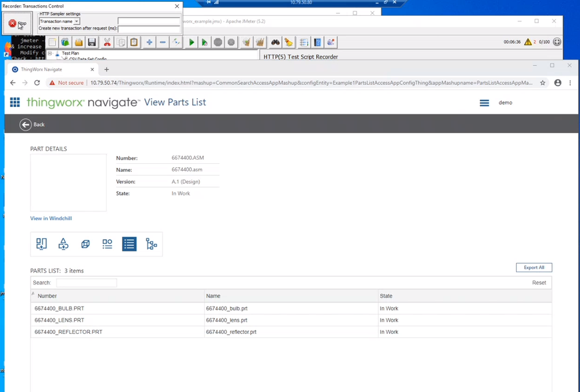Collapse all nodes with minus icon
Screen dimensions: 580x392
[x=163, y=42]
